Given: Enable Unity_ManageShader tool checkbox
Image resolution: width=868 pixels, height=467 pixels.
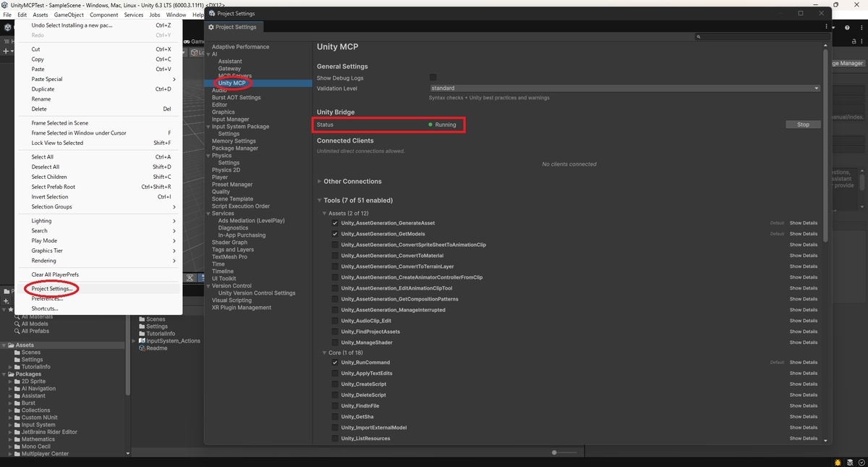Looking at the screenshot, I should [x=335, y=342].
